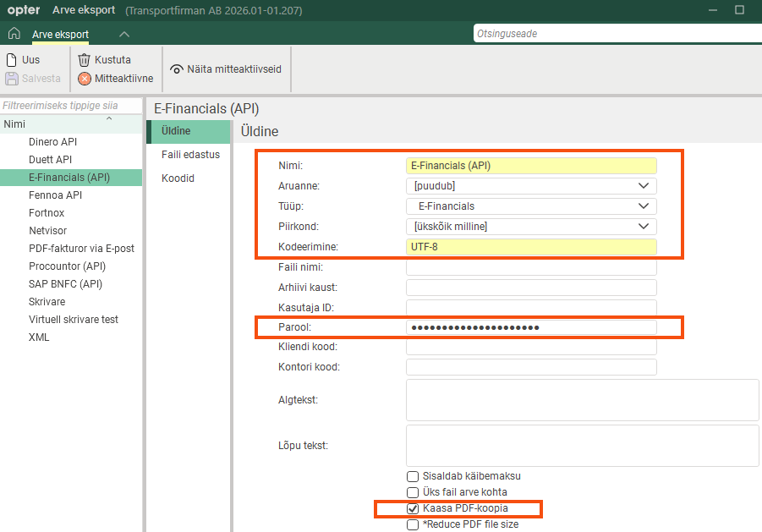
Task: Open the Koodid section
Action: point(178,178)
